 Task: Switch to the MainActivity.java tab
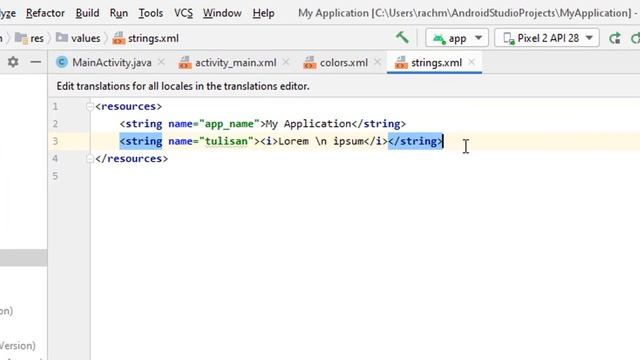tap(112, 62)
